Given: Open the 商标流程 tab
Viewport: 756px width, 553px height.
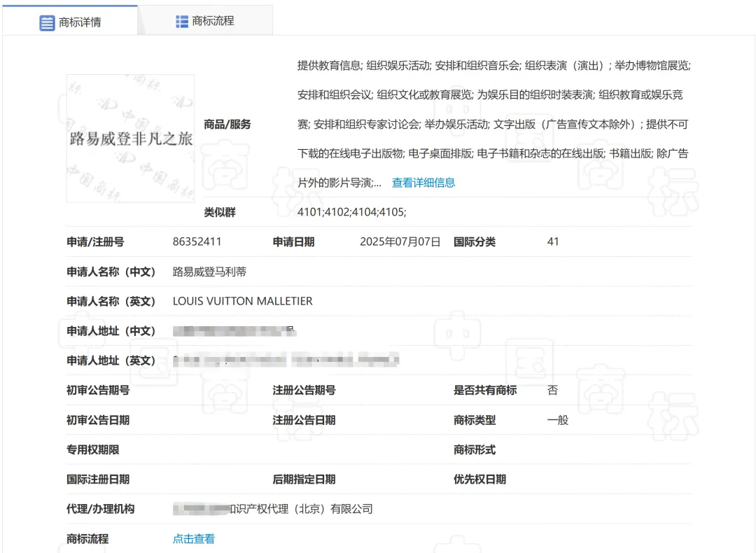Looking at the screenshot, I should point(205,21).
